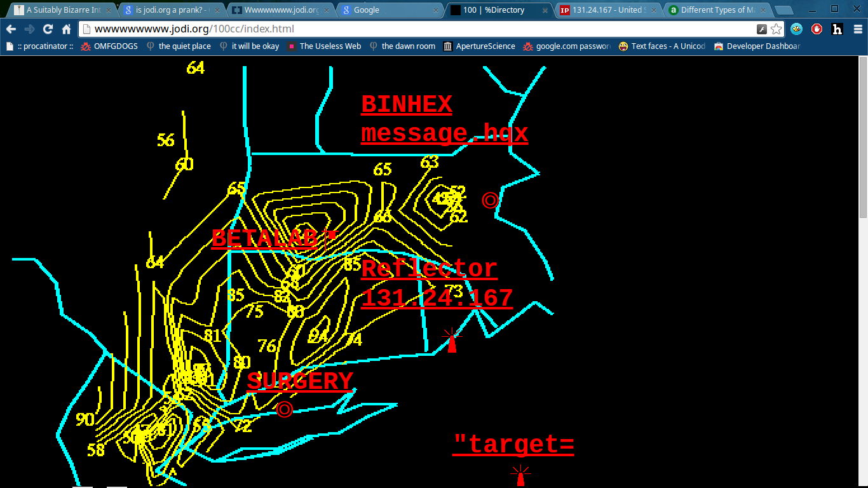Bookmark this page with the star icon

(776, 29)
